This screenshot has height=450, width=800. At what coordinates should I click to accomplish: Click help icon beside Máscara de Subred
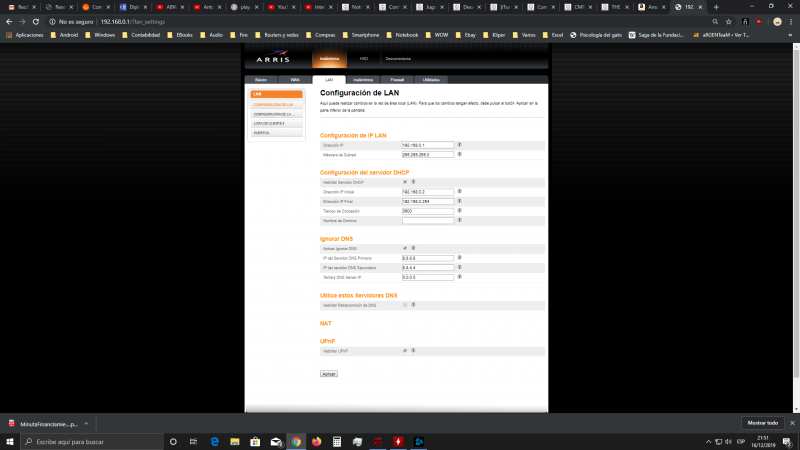459,155
